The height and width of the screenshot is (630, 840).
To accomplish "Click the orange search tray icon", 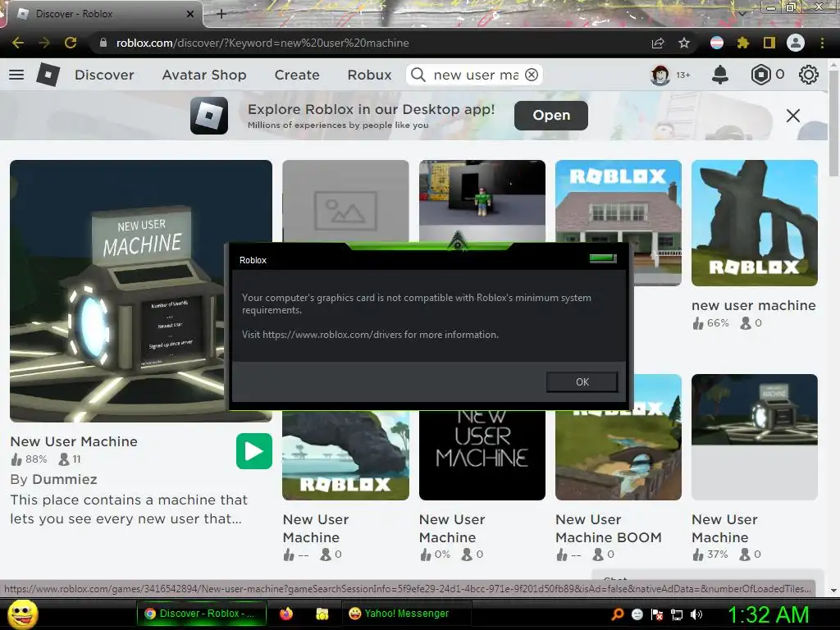I will pyautogui.click(x=617, y=614).
